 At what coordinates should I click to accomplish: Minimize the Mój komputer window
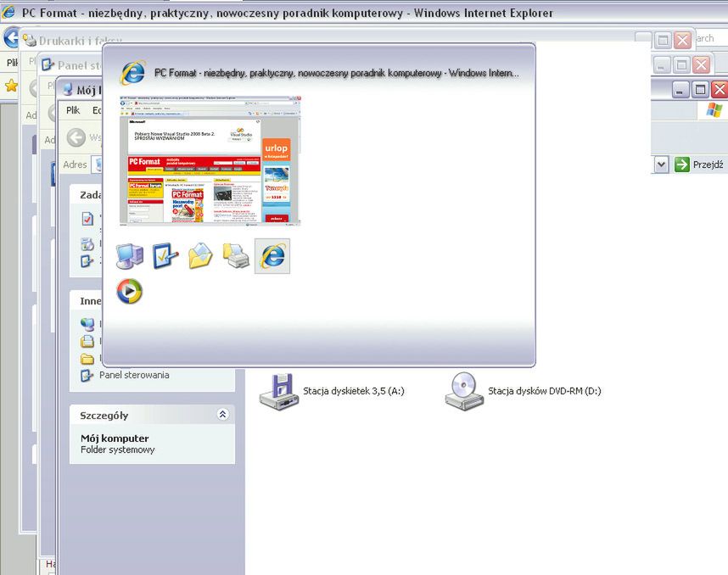pyautogui.click(x=680, y=90)
